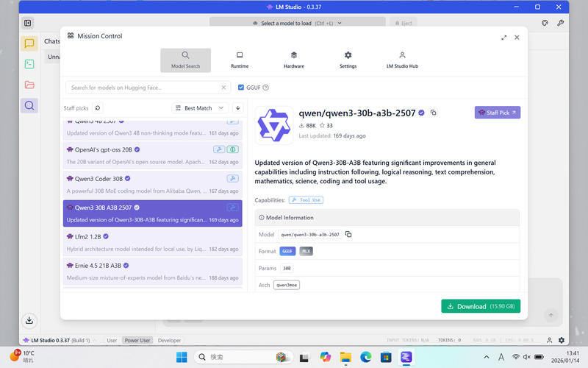588x368 pixels.
Task: Click the qwen3moe Arch value
Action: (x=287, y=285)
